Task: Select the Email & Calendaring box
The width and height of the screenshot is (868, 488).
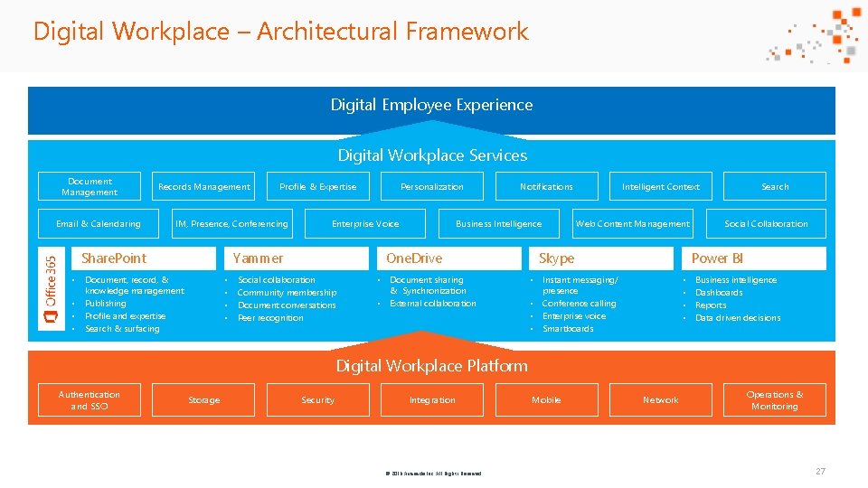Action: 99,223
